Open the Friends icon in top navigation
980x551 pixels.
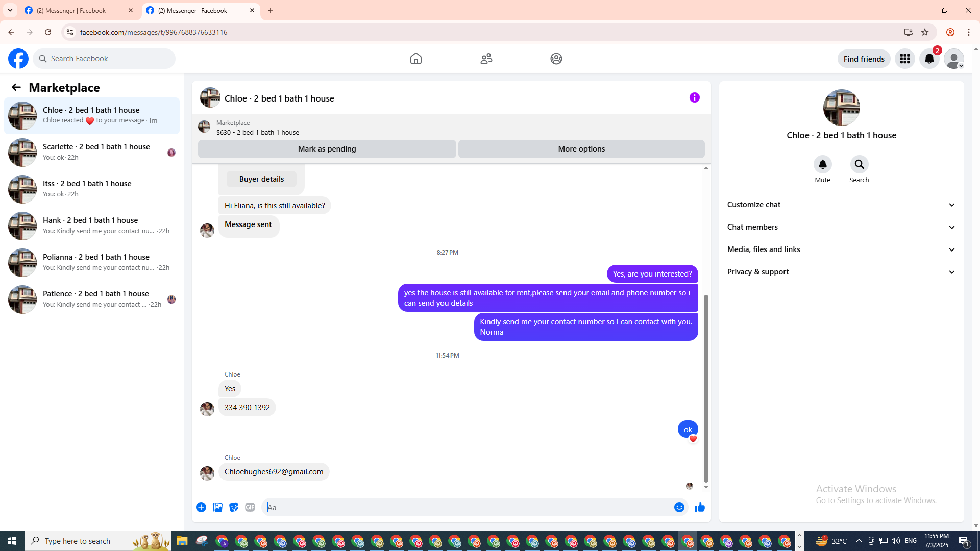pyautogui.click(x=486, y=59)
